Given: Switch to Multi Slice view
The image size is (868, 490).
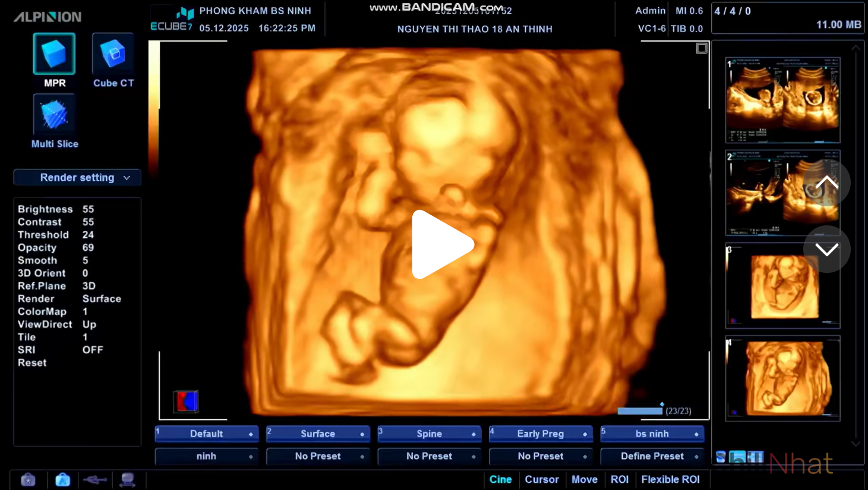Looking at the screenshot, I should [54, 115].
